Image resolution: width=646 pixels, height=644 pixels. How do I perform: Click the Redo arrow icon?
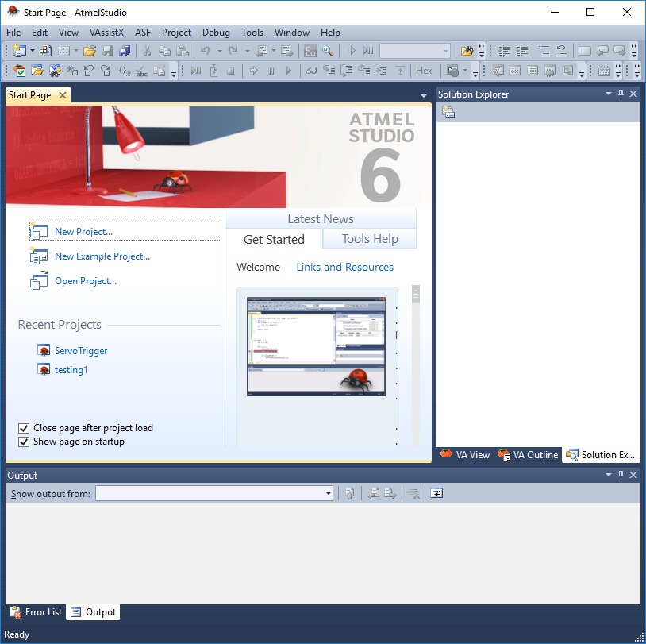[233, 51]
